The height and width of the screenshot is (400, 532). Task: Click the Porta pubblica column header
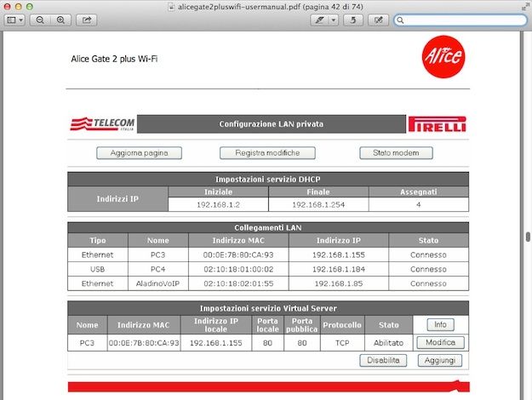click(301, 325)
